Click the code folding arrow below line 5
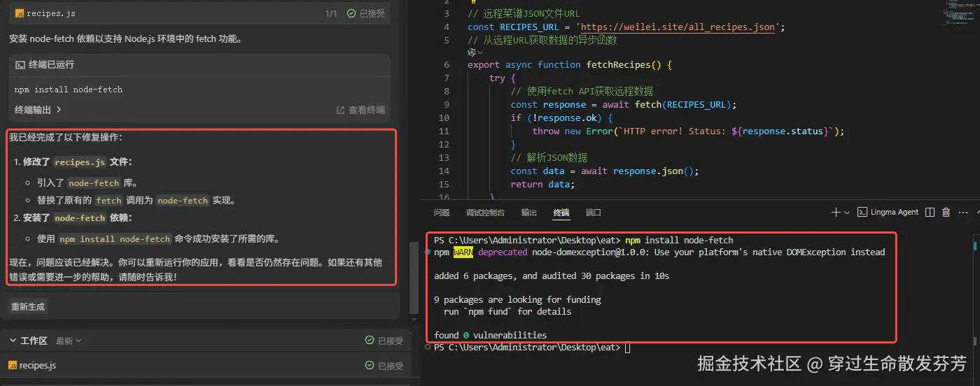 click(x=479, y=52)
